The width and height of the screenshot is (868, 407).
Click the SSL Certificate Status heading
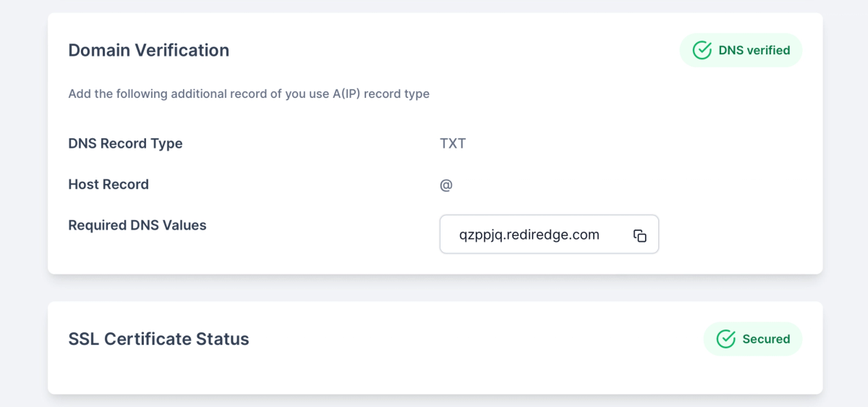(x=158, y=339)
